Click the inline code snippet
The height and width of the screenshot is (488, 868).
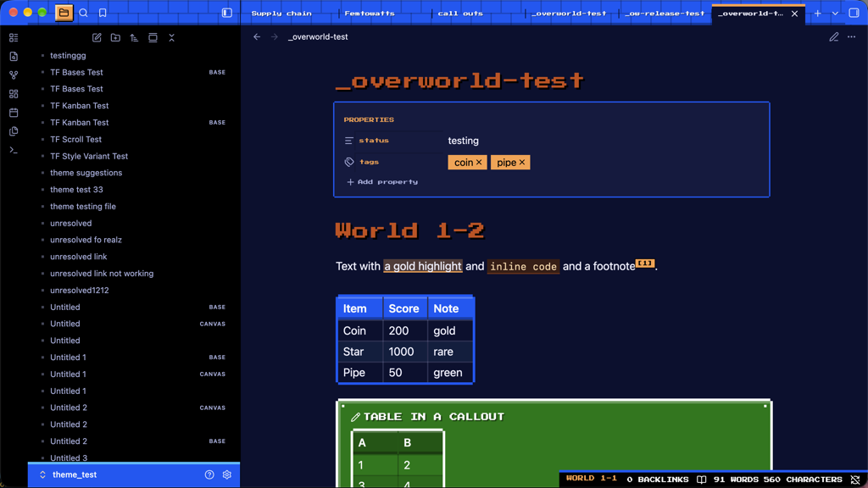[523, 267]
